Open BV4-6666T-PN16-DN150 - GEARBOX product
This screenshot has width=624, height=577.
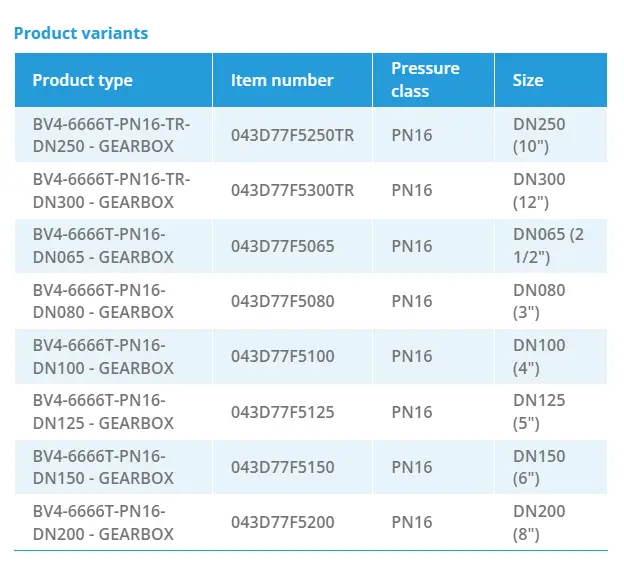(103, 467)
